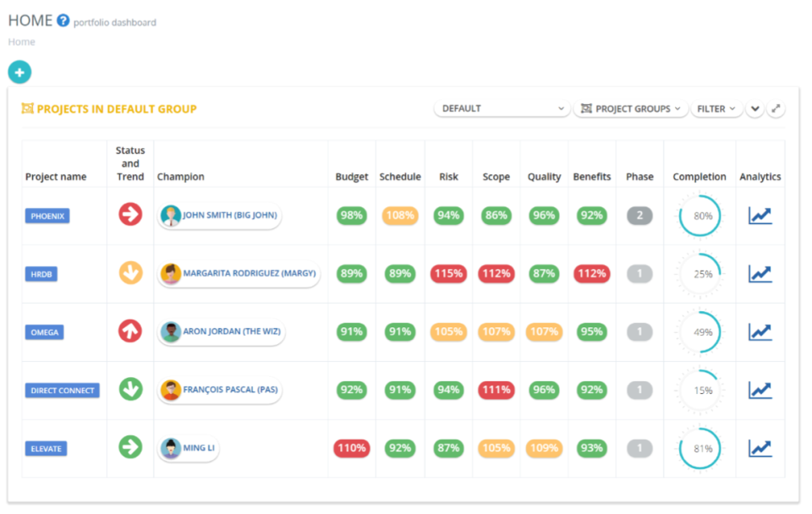
Task: Open the DEFAULT view dropdown
Action: click(x=502, y=108)
